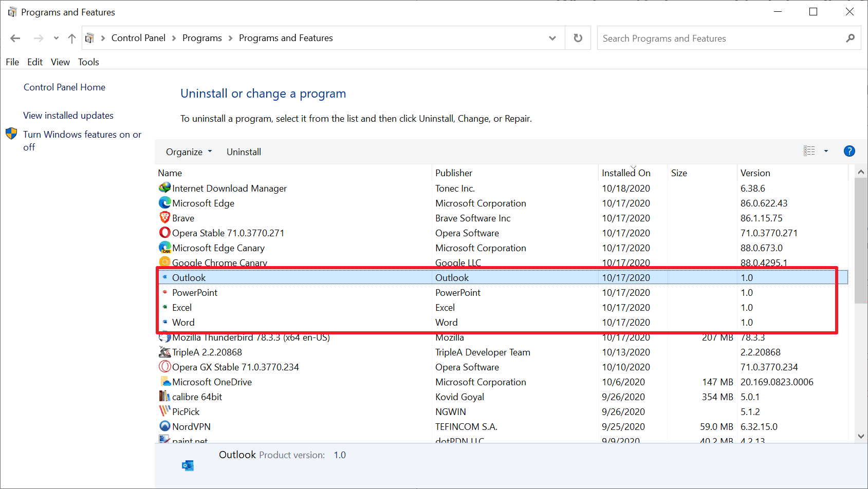
Task: Expand the address bar history dropdown
Action: 552,38
